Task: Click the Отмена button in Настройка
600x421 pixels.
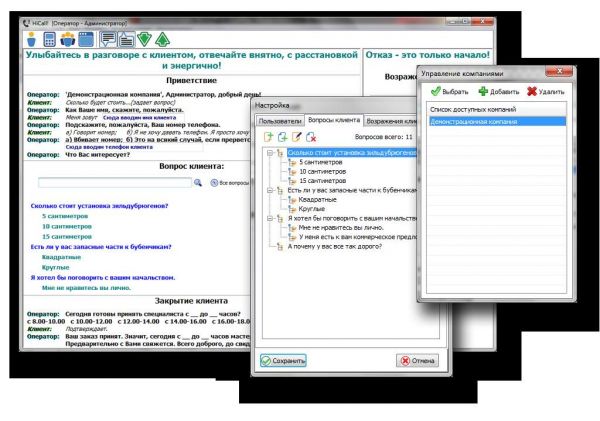Action: click(417, 361)
